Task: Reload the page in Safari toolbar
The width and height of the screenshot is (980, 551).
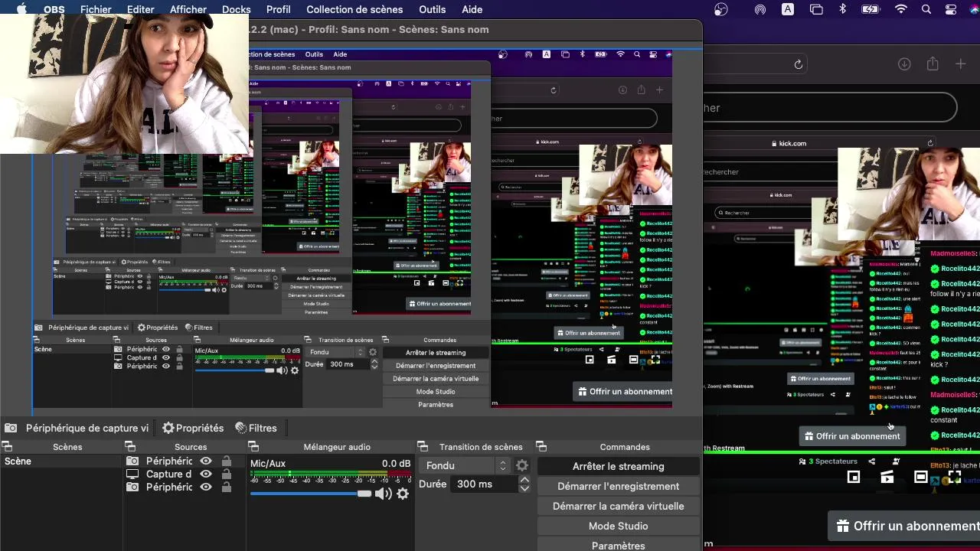Action: click(799, 64)
